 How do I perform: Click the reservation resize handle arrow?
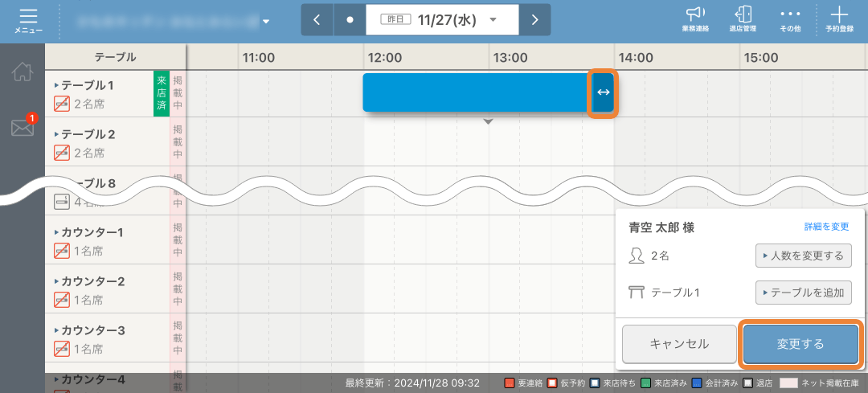pos(602,92)
